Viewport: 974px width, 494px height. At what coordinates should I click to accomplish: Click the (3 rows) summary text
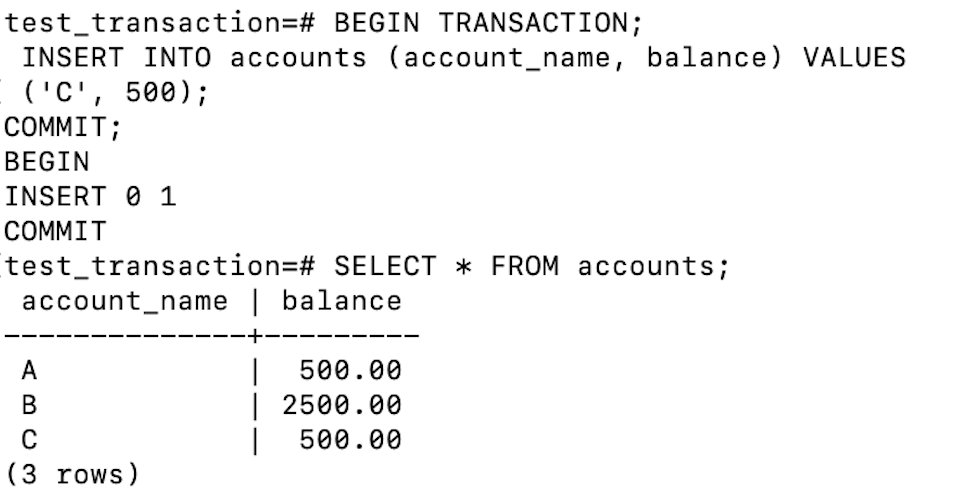click(73, 475)
